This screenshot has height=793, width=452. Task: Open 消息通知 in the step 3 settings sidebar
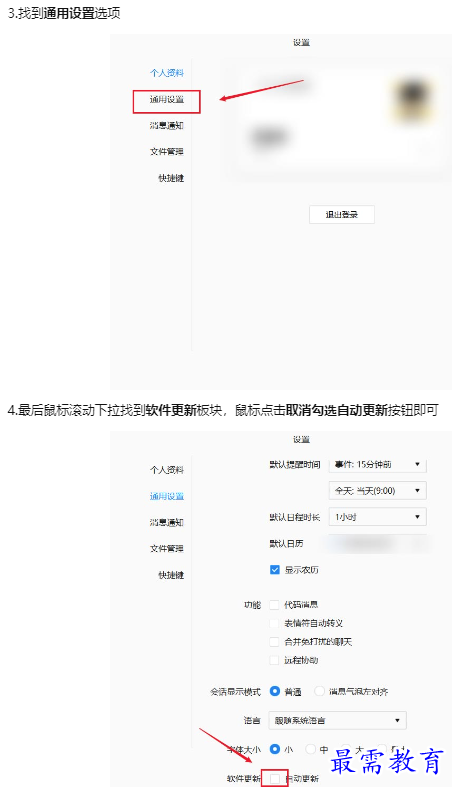(167, 126)
